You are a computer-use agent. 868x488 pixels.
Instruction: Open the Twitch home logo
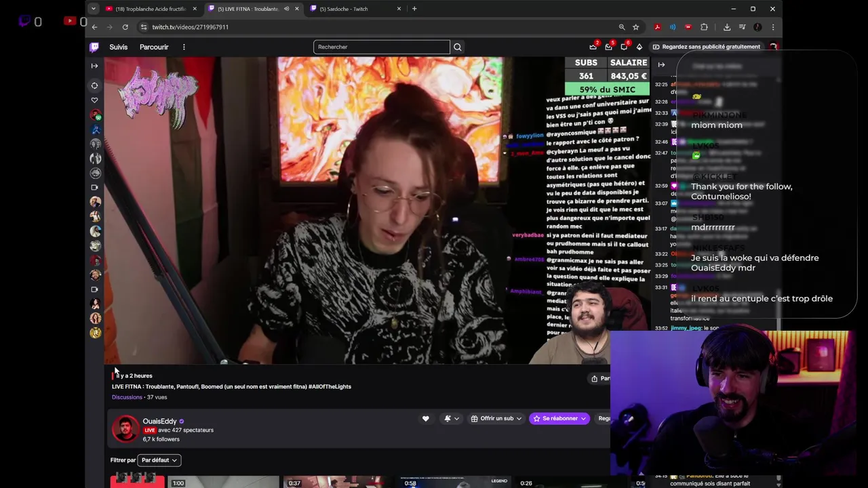pyautogui.click(x=94, y=47)
